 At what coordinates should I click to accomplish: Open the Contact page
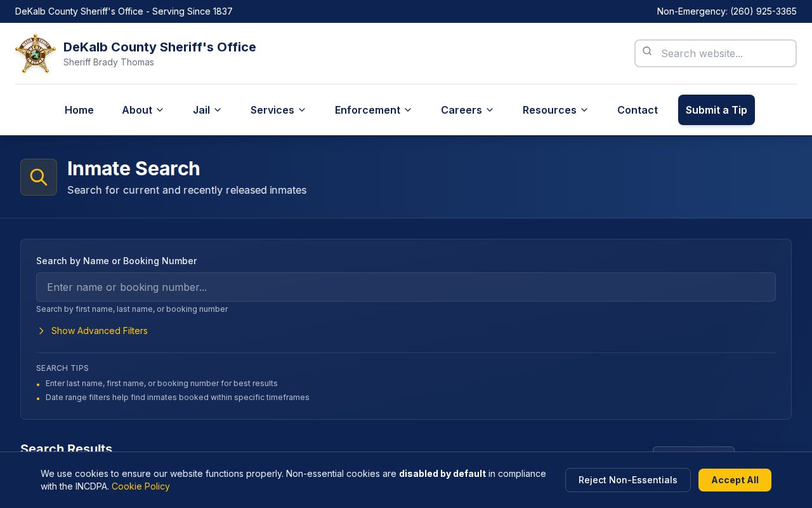click(638, 110)
